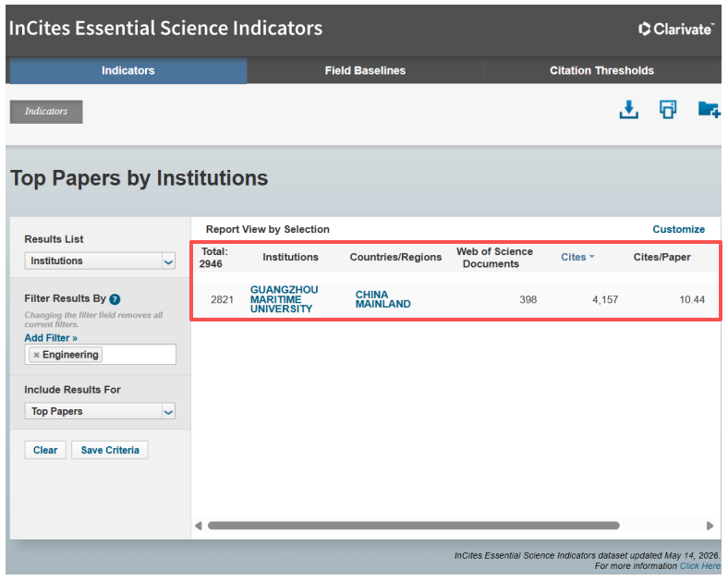Image resolution: width=728 pixels, height=581 pixels.
Task: Click the documents value 398
Action: tap(528, 300)
